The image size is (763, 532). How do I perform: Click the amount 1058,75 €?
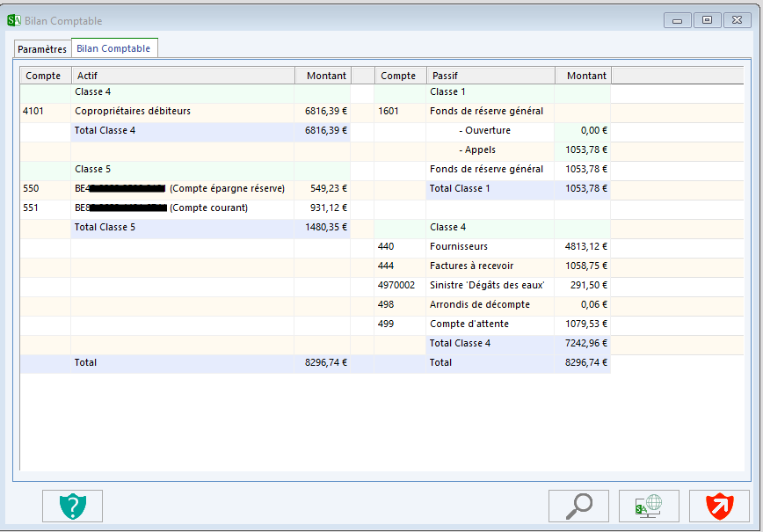coord(586,266)
